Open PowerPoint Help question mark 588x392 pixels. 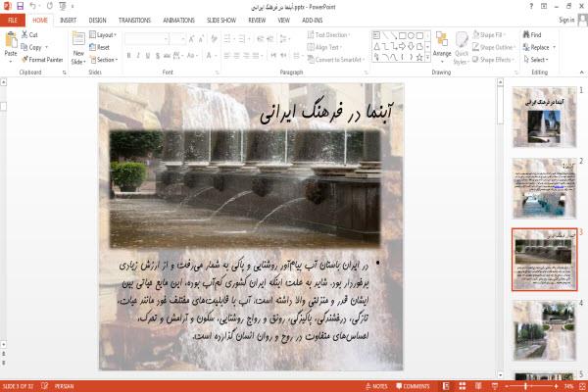click(x=531, y=7)
